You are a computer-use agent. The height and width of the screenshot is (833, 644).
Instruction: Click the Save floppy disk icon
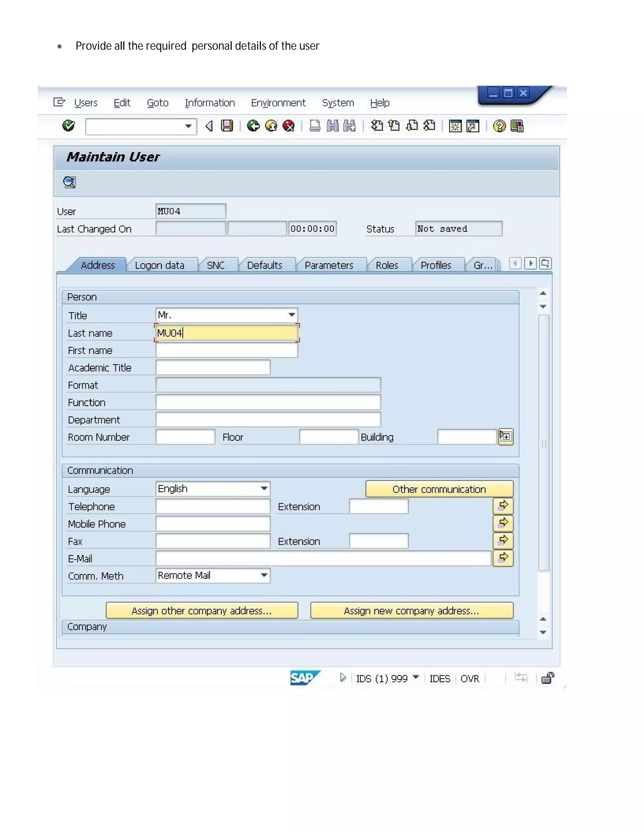(x=227, y=125)
